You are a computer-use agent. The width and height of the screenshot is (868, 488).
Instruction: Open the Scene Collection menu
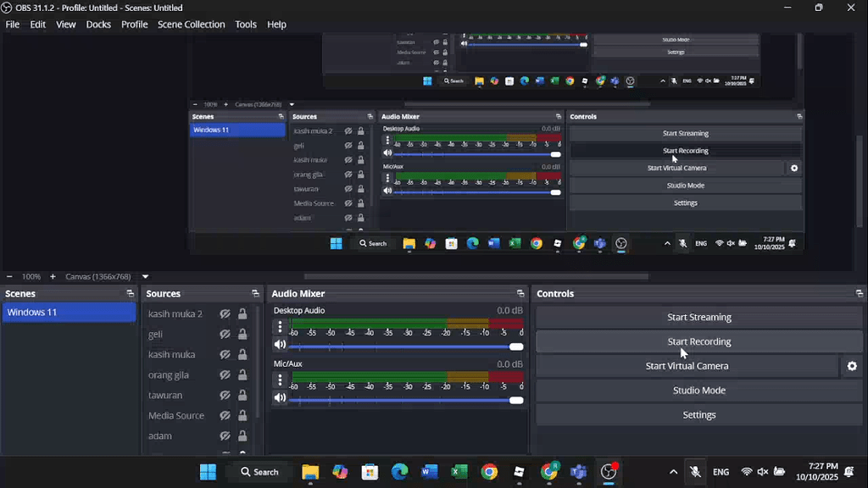(191, 25)
